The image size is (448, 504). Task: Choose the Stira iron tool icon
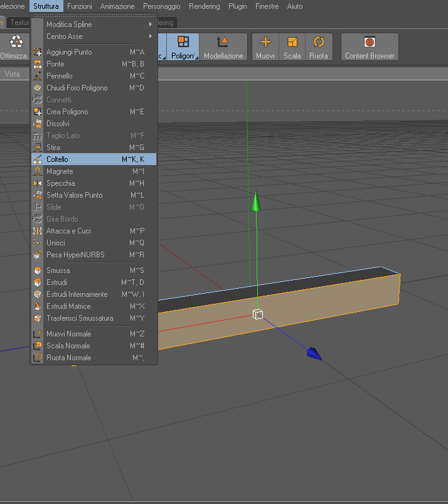click(x=38, y=147)
